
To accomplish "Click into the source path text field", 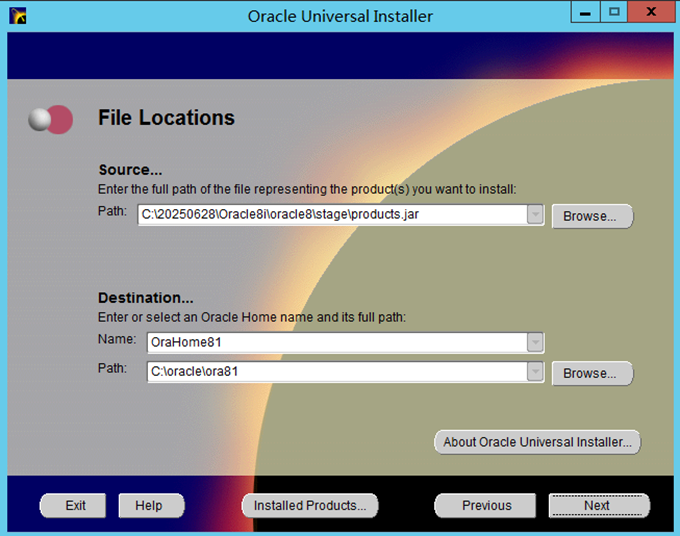I will click(x=333, y=215).
